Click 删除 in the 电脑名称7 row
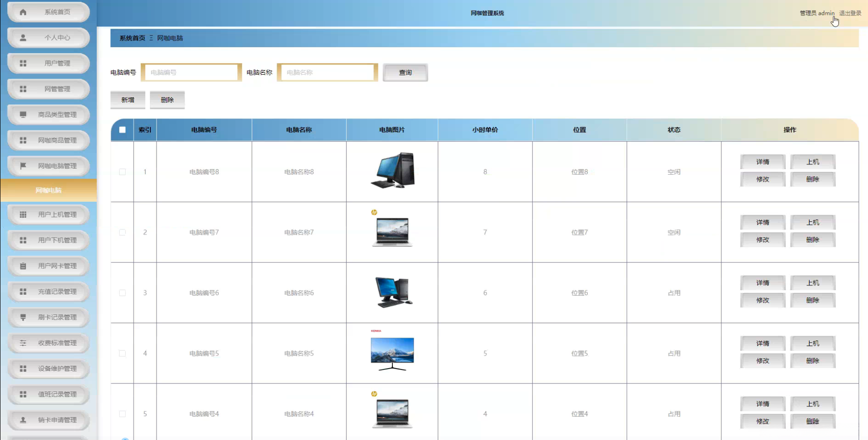The image size is (868, 440). click(813, 240)
